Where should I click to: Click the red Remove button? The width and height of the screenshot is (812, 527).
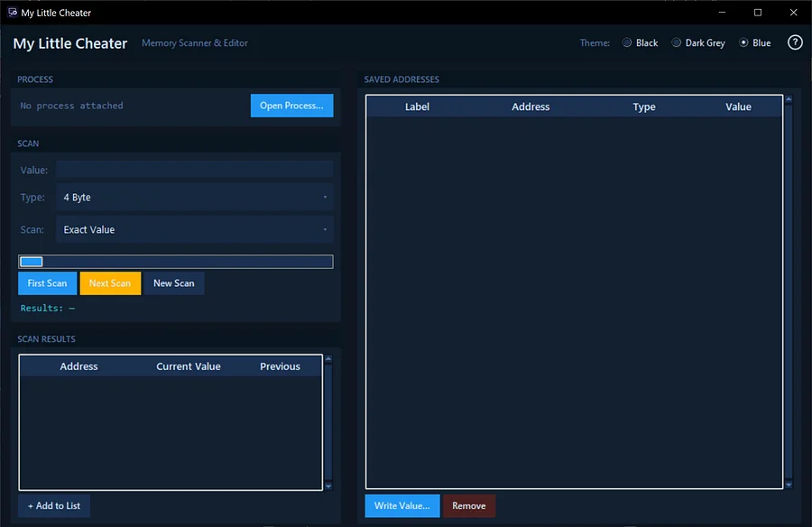468,505
